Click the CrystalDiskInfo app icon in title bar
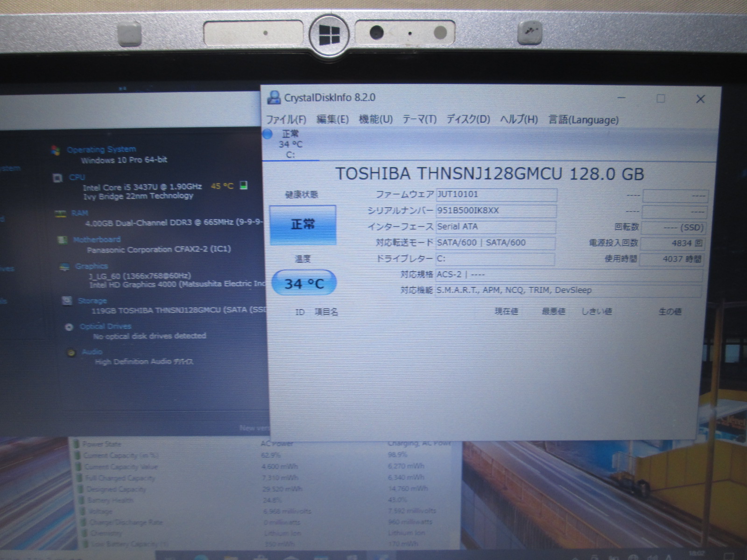Viewport: 747px width, 560px height. click(274, 98)
